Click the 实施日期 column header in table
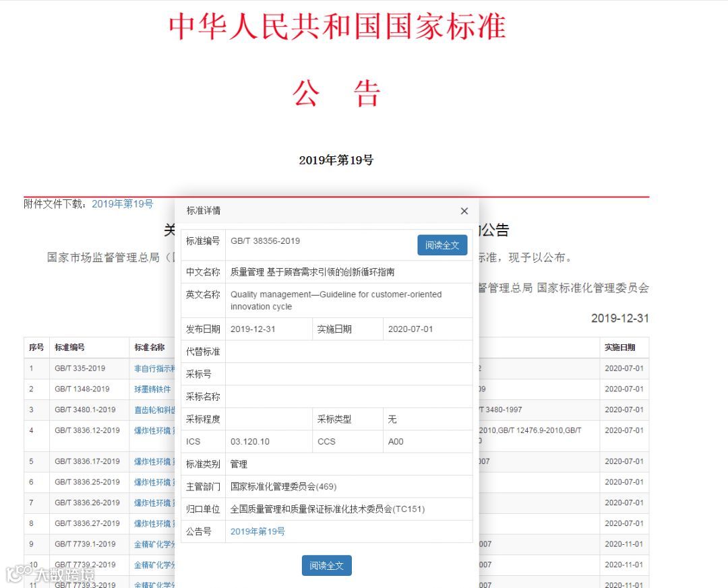The image size is (728, 588). [619, 347]
